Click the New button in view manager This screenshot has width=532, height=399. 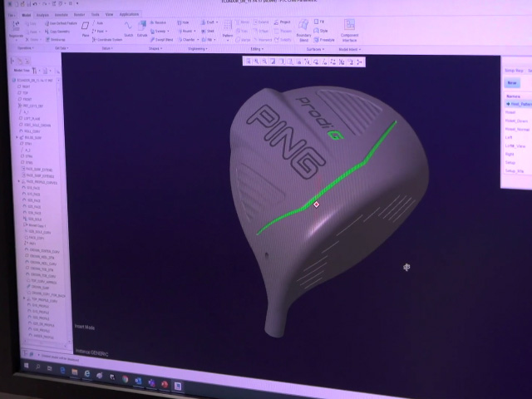[512, 83]
